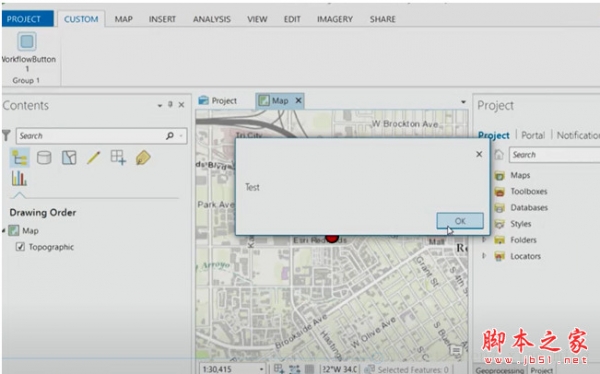Viewport: 600px width, 374px height.
Task: Switch to the EDIT ribbon tab
Action: 292,19
